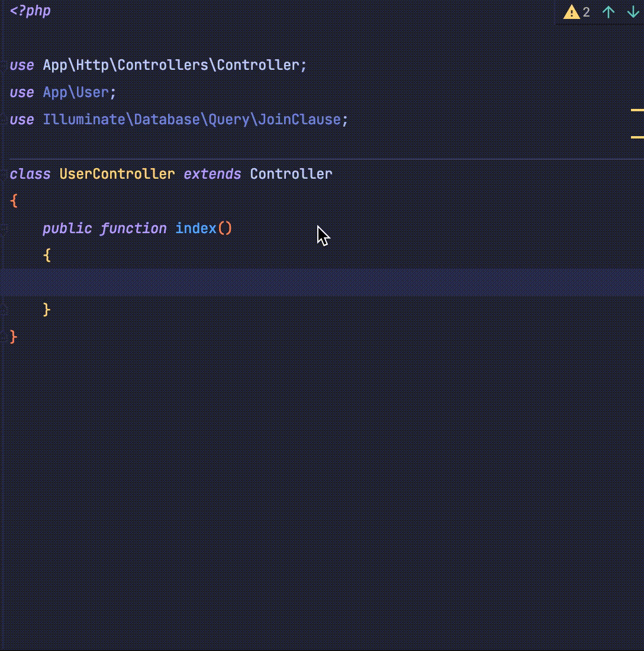Click the function keyword before index

tap(134, 228)
